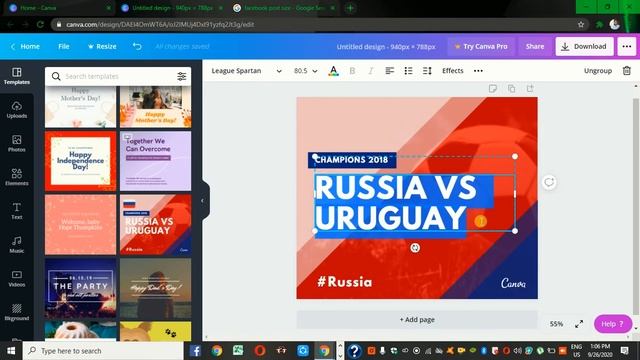Reload the browser page
Viewport: 640px width, 360px height.
coord(40,24)
